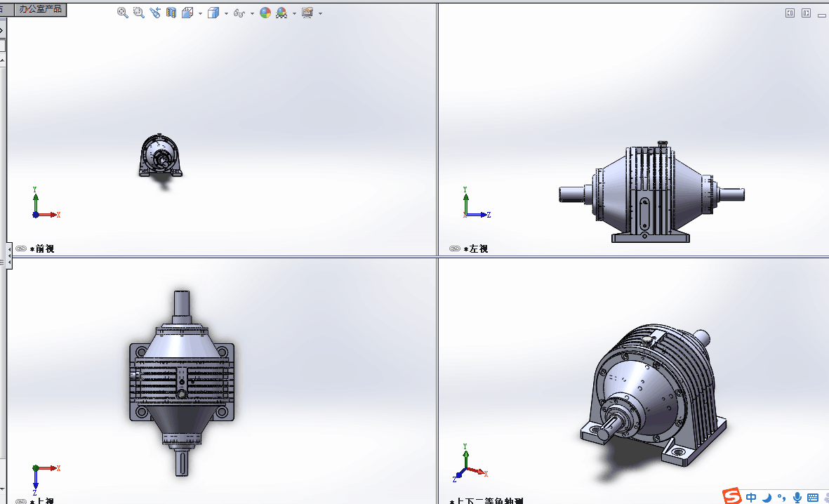Viewport: 829px width, 504px height.
Task: Expand Hide/Show Items dropdown arrow
Action: coord(252,13)
